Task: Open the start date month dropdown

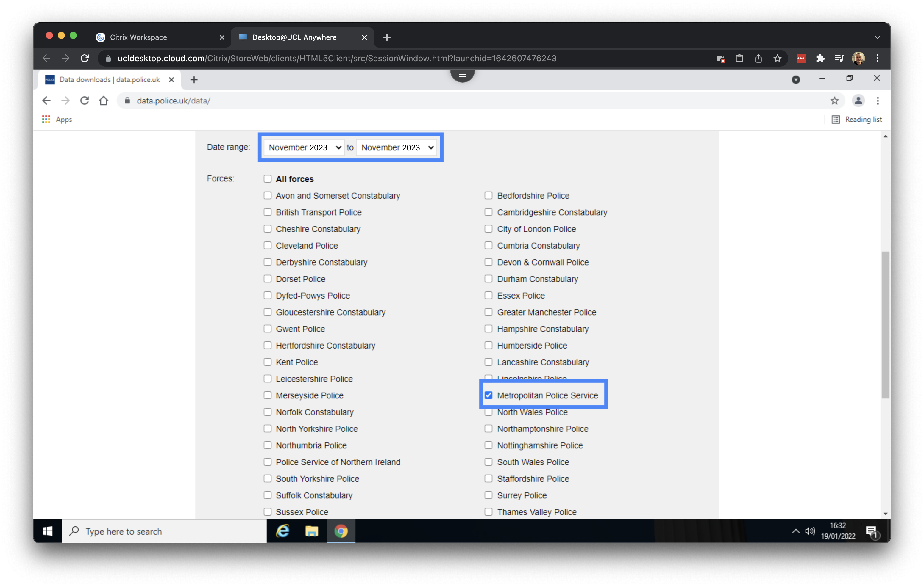Action: pyautogui.click(x=304, y=147)
